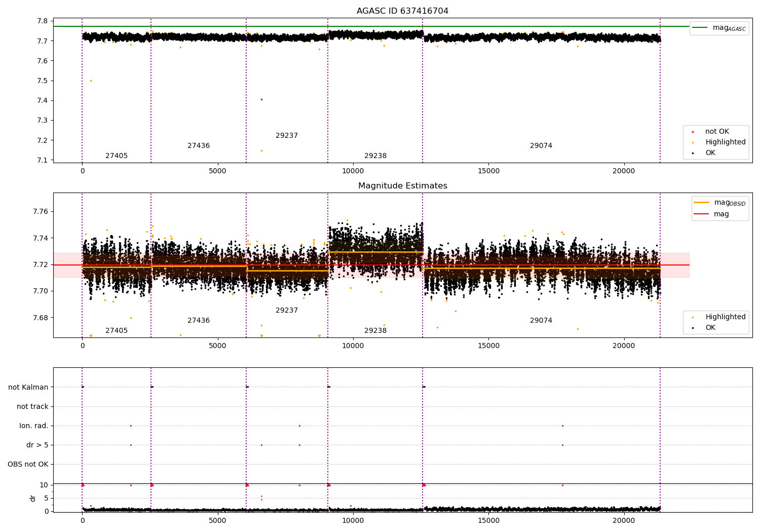Viewport: 760px width, 532px height.
Task: Click the 7.72 y-tick label
Action: (41, 264)
